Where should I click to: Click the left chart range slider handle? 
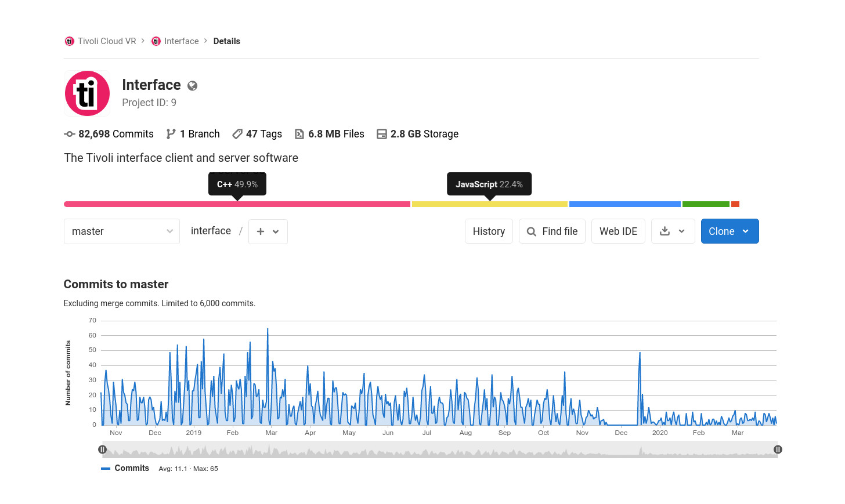tap(102, 449)
